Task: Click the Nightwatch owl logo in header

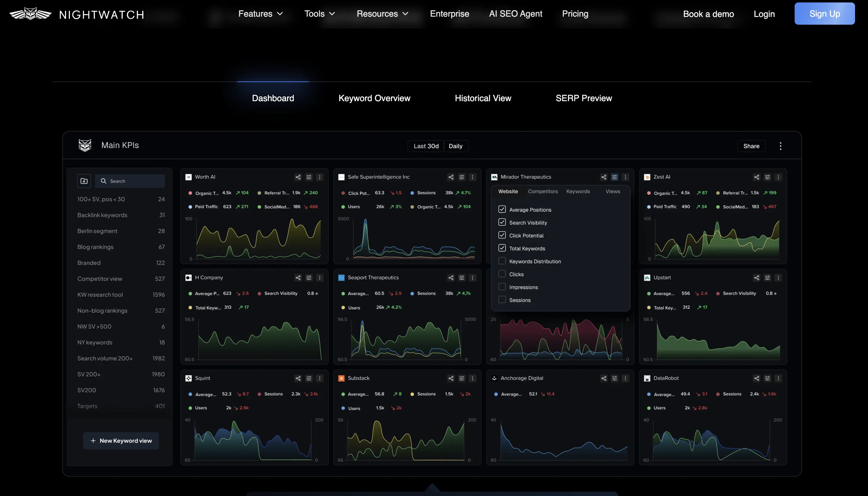Action: [30, 14]
